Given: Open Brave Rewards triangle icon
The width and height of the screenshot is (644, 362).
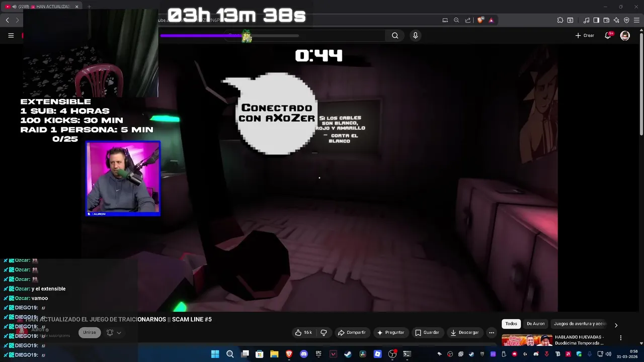Looking at the screenshot, I should click(491, 20).
